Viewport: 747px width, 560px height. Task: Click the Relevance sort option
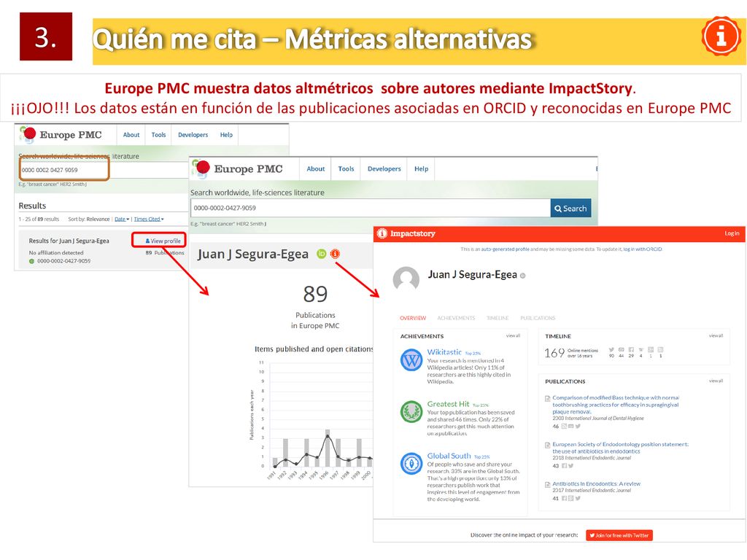click(x=98, y=219)
